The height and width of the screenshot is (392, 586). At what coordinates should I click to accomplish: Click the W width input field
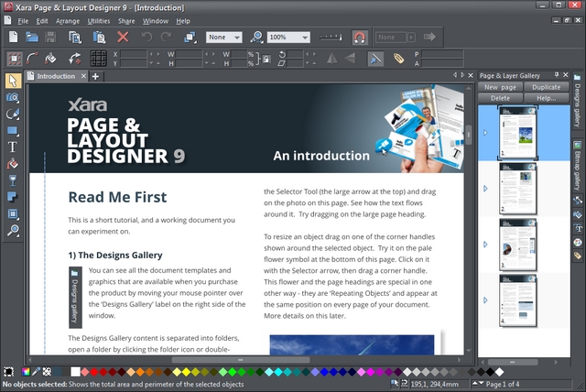(190, 54)
